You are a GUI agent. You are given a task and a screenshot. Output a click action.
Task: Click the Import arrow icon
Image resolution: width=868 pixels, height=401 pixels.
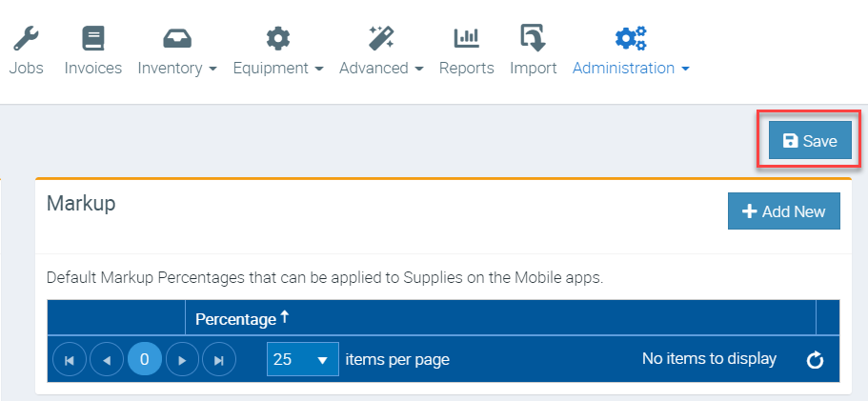click(x=533, y=38)
